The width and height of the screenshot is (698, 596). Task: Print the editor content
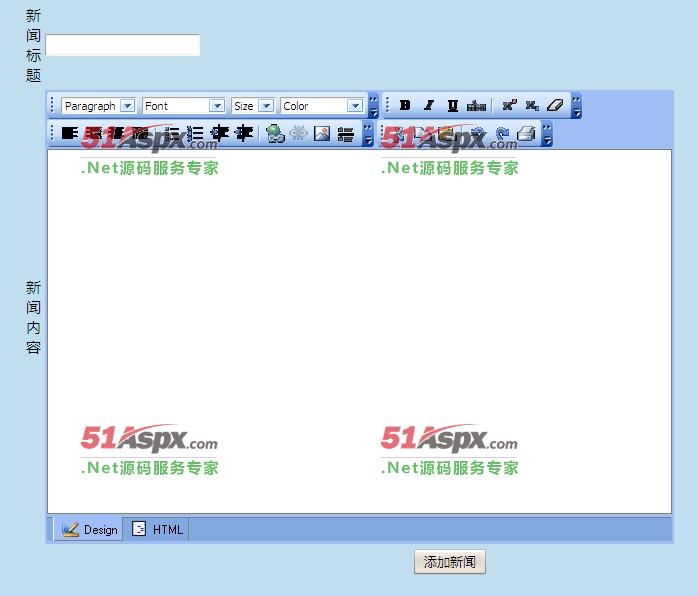pyautogui.click(x=526, y=133)
